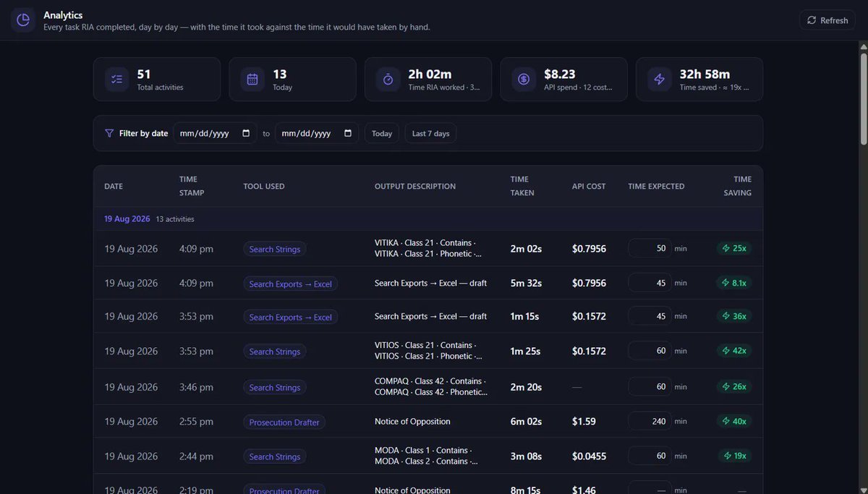This screenshot has width=868, height=494.
Task: Click the 40x time saving badge
Action: [x=734, y=421]
